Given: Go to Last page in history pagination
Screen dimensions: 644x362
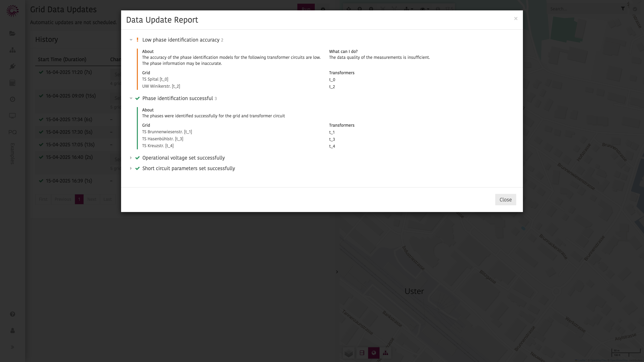Looking at the screenshot, I should coord(108,199).
